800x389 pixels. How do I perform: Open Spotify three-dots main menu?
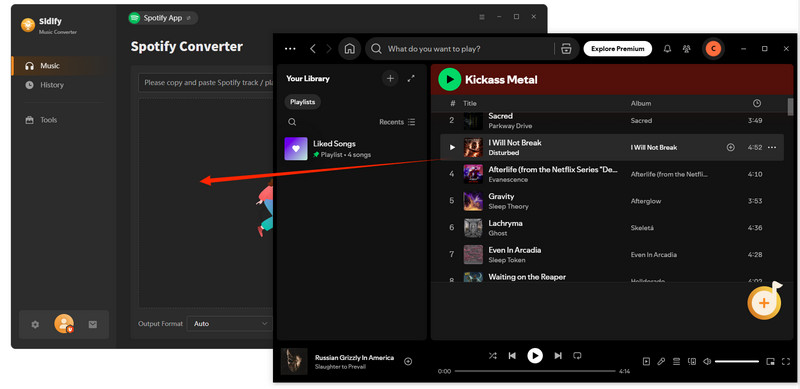tap(290, 49)
